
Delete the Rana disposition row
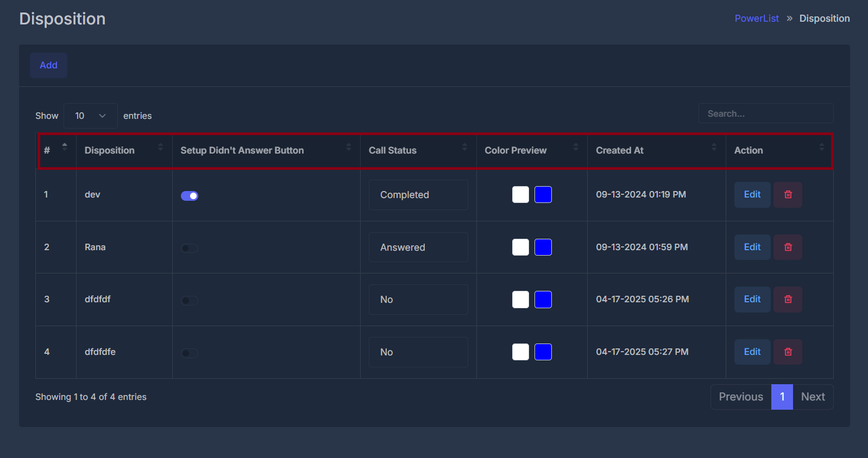tap(788, 247)
